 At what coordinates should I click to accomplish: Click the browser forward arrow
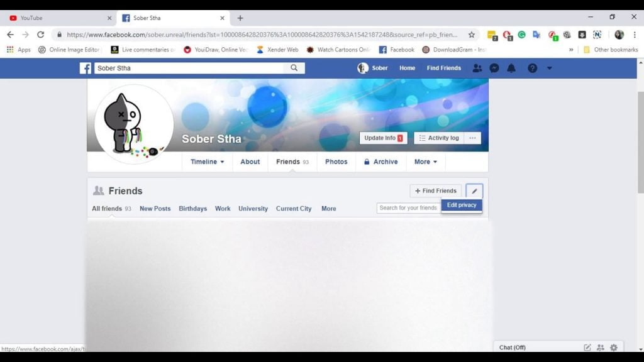click(25, 35)
